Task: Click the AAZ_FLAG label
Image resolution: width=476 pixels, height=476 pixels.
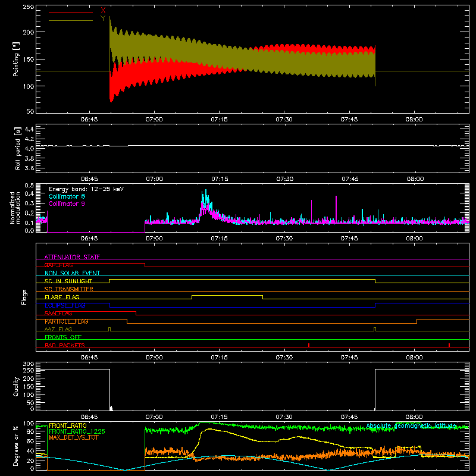Action: (x=58, y=329)
